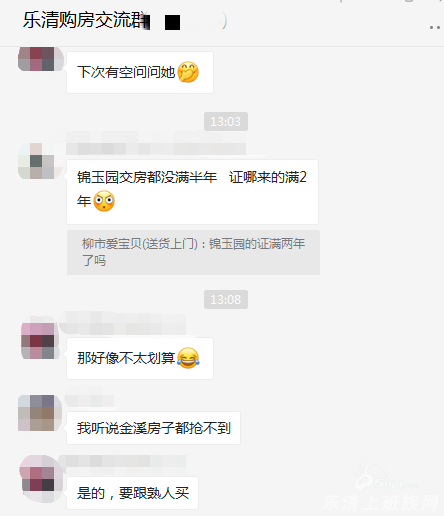Select the 那好像不太划算 message bubble
444x516 pixels.
click(x=140, y=358)
